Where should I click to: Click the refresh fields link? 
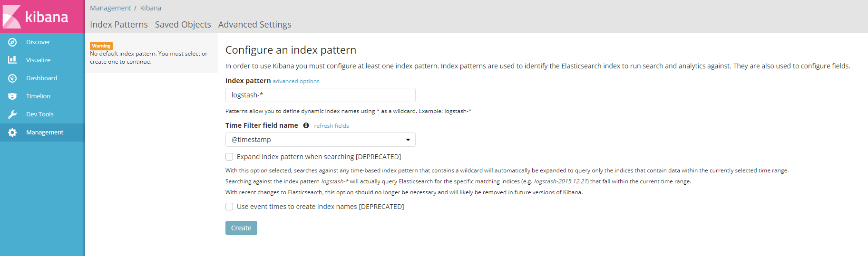pos(332,126)
